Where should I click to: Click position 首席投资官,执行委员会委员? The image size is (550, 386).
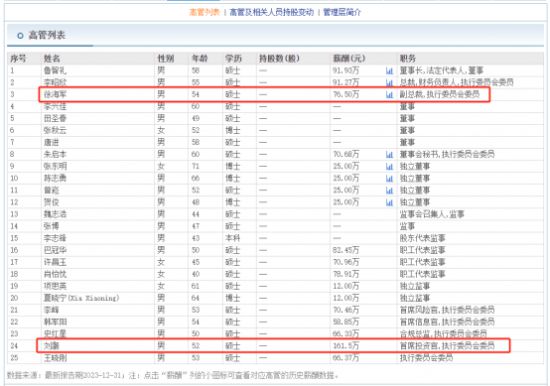(447, 346)
